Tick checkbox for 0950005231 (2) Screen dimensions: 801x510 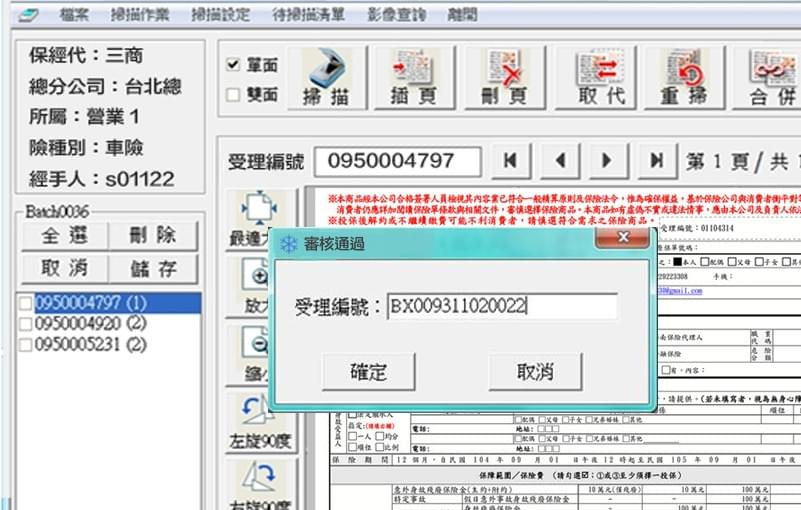25,344
